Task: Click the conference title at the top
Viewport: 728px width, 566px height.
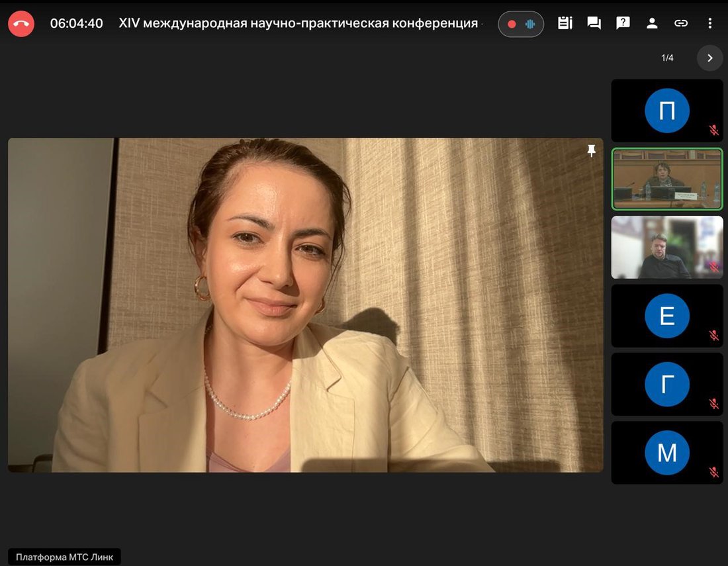Action: (x=298, y=23)
